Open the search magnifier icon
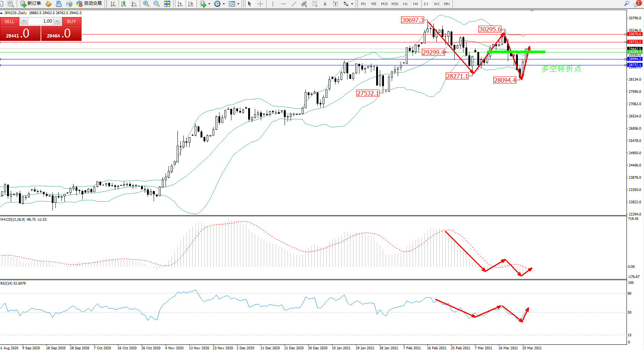The image size is (644, 350). pos(627,4)
